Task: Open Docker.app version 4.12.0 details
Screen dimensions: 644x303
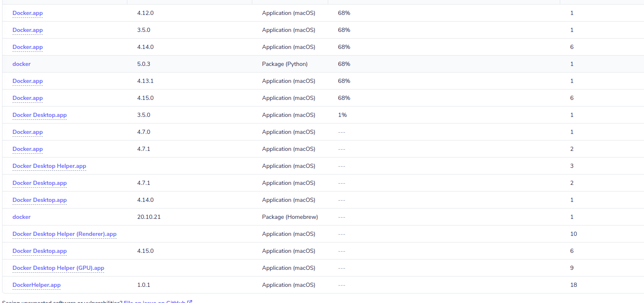Action: (x=27, y=13)
